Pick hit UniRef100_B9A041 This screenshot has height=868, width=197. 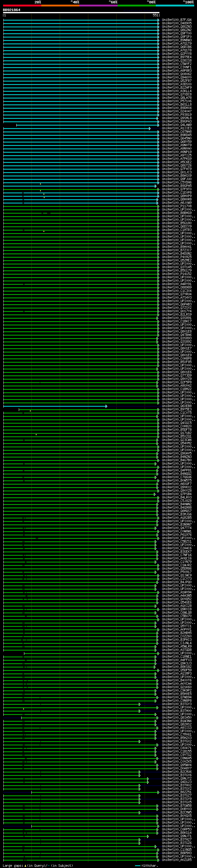coord(177,247)
